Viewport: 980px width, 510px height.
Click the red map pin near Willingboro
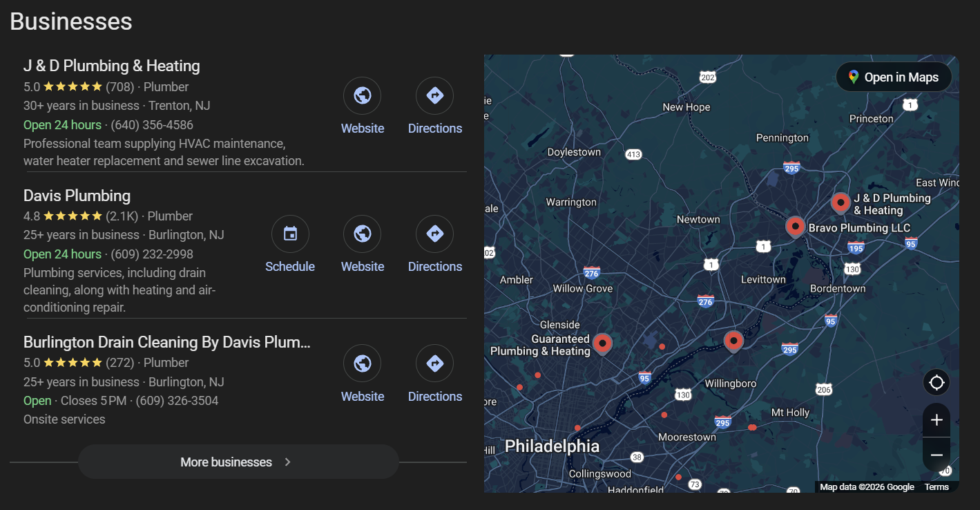pos(733,341)
